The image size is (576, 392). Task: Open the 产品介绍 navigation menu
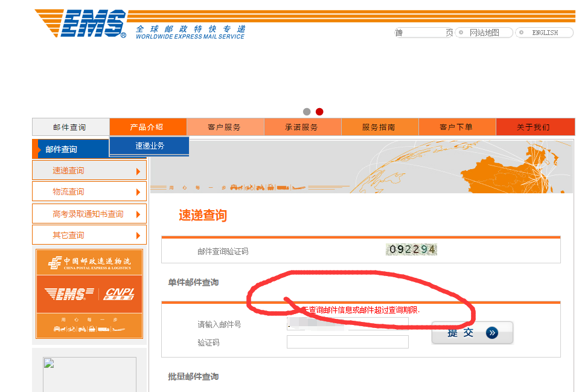(x=147, y=127)
